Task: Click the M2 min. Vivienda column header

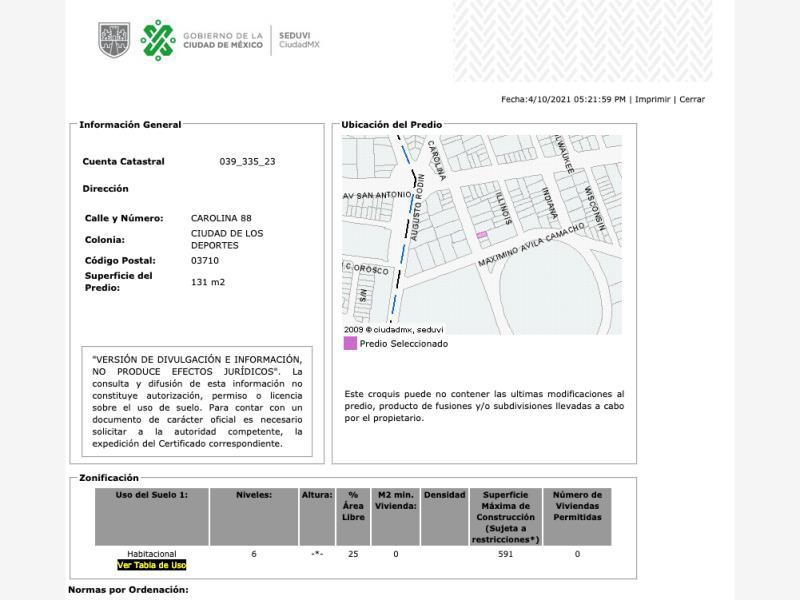Action: (x=395, y=517)
